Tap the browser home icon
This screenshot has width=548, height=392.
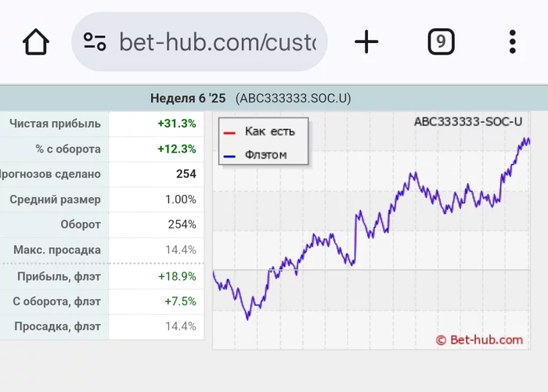[x=36, y=42]
